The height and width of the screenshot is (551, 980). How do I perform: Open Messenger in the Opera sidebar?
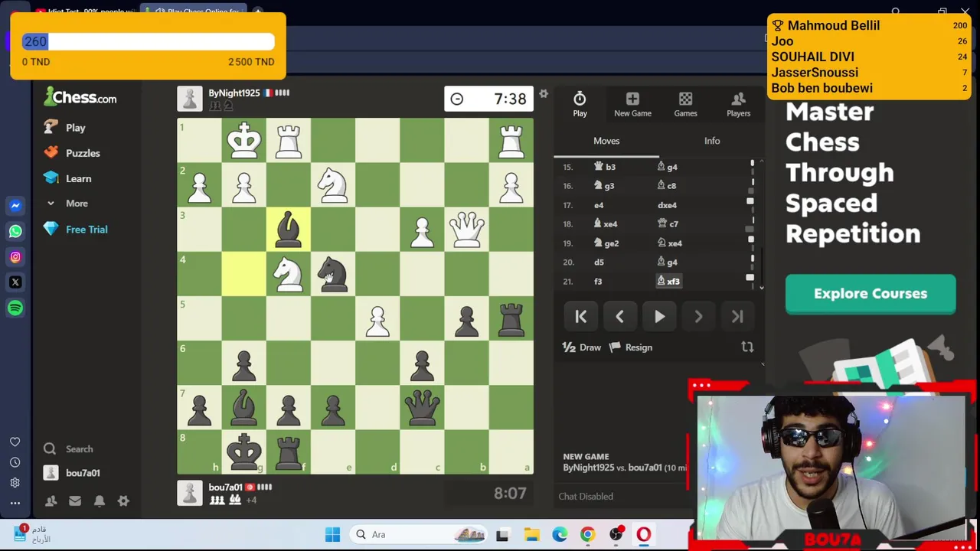pos(15,206)
